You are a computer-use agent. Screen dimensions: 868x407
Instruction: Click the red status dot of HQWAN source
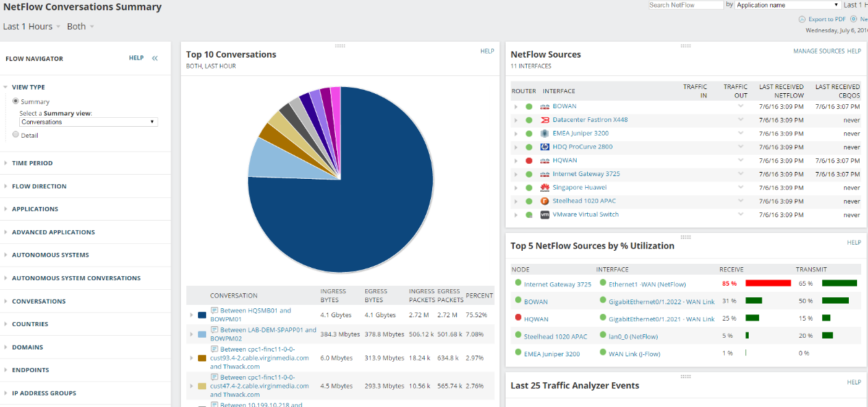click(529, 160)
